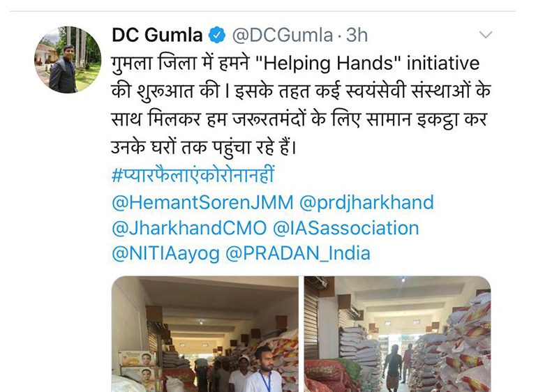Click the Hindi tweet text last line

pyautogui.click(x=204, y=147)
